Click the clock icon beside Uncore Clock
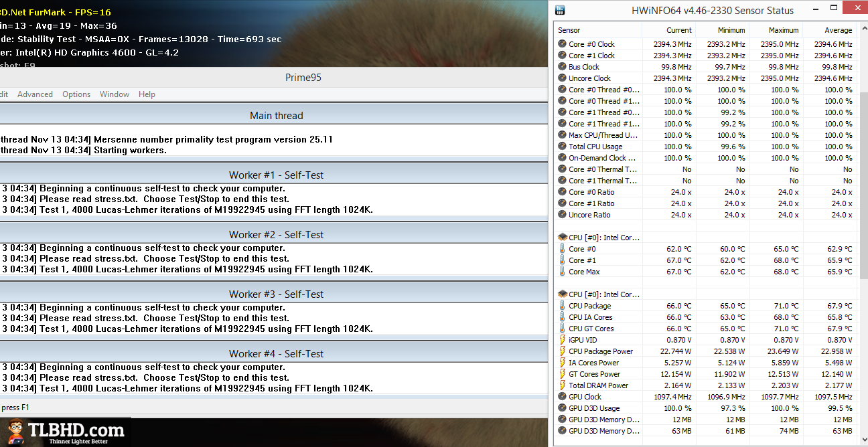This screenshot has height=447, width=868. point(562,78)
